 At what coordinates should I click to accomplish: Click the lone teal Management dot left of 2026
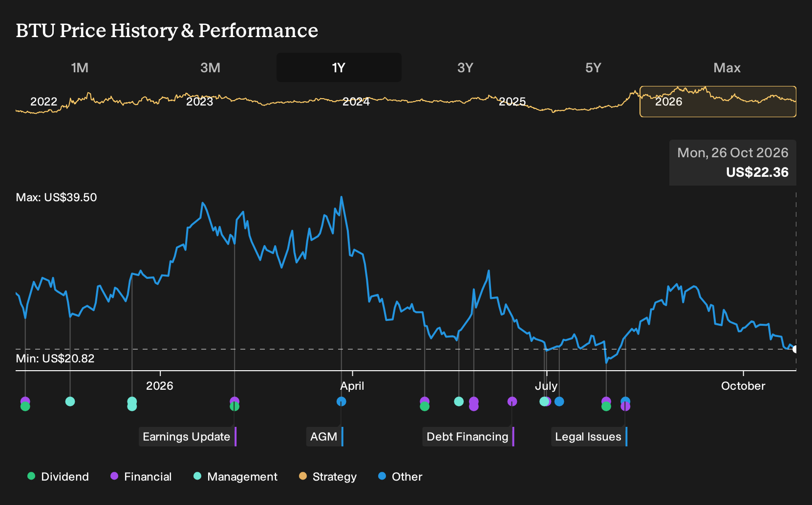(70, 401)
